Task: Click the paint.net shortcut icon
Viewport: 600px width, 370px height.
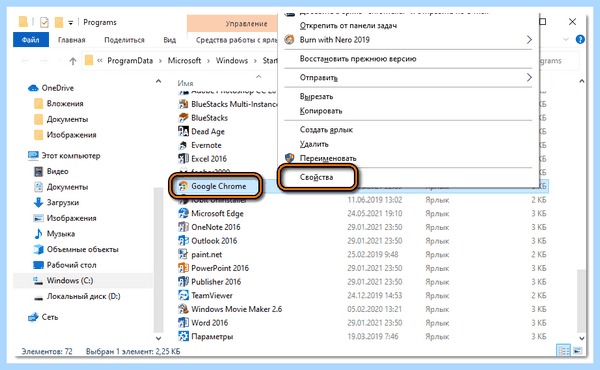Action: point(183,254)
